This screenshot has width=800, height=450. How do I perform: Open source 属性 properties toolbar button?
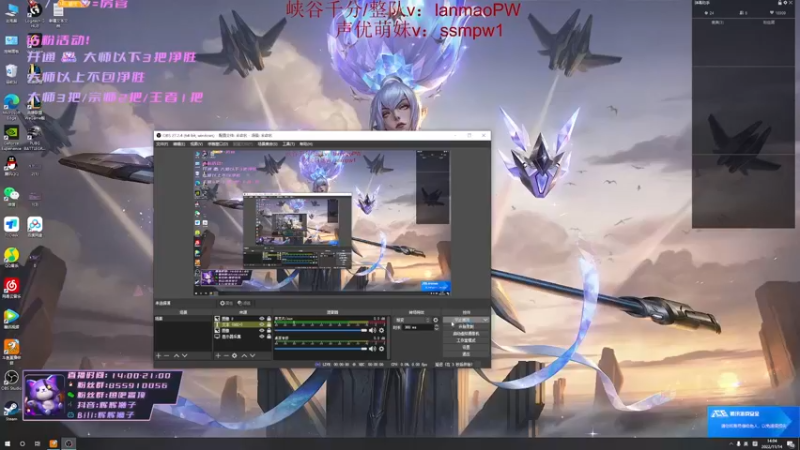(226, 303)
